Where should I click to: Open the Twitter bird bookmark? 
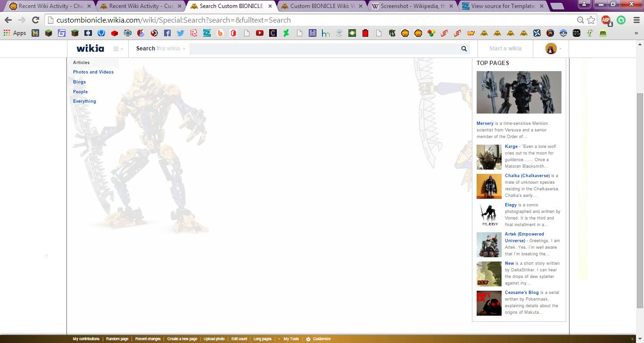point(181,33)
